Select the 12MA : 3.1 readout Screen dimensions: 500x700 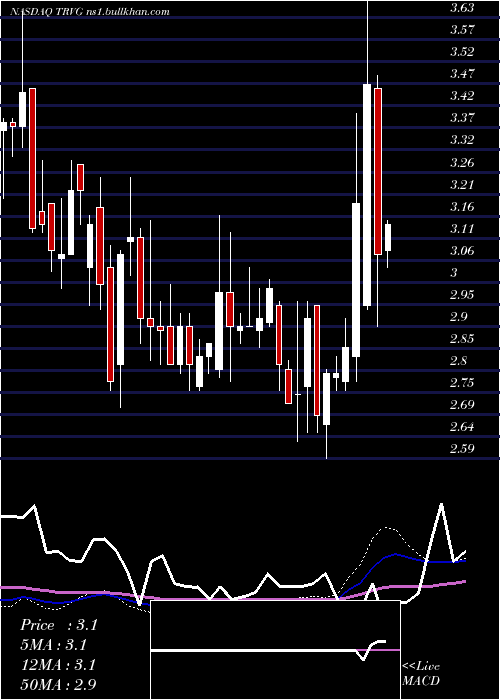pyautogui.click(x=58, y=665)
